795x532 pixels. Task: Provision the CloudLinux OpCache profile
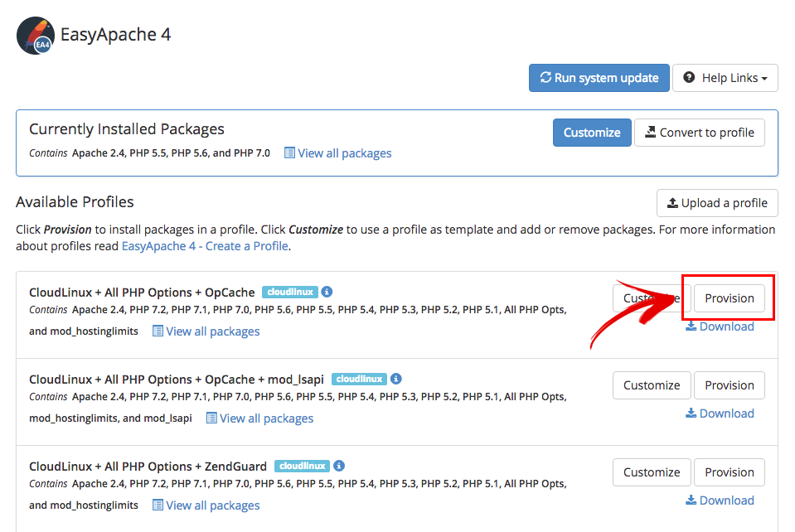click(x=730, y=298)
